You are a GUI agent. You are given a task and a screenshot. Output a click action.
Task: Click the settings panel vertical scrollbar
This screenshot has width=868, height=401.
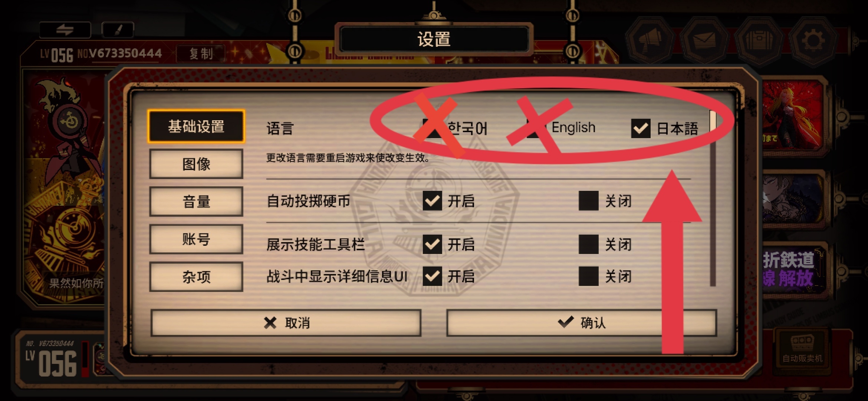pyautogui.click(x=713, y=198)
